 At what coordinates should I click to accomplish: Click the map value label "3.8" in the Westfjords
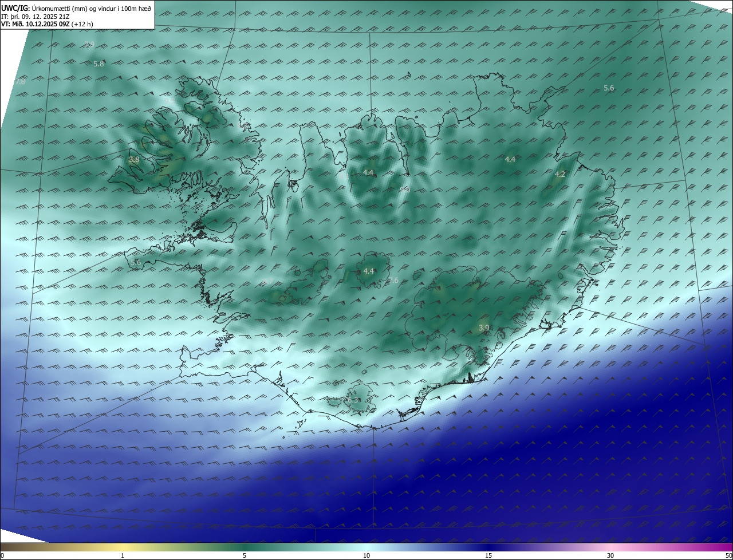point(134,160)
